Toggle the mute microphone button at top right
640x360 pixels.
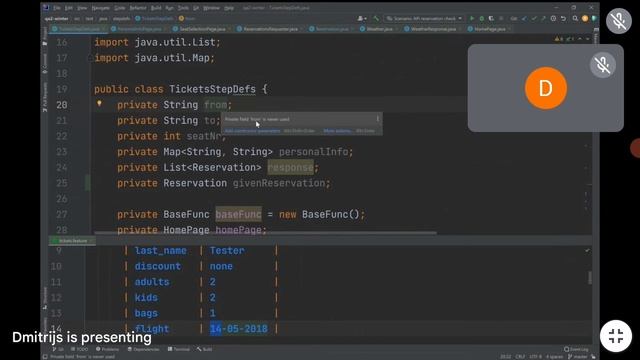(x=619, y=21)
